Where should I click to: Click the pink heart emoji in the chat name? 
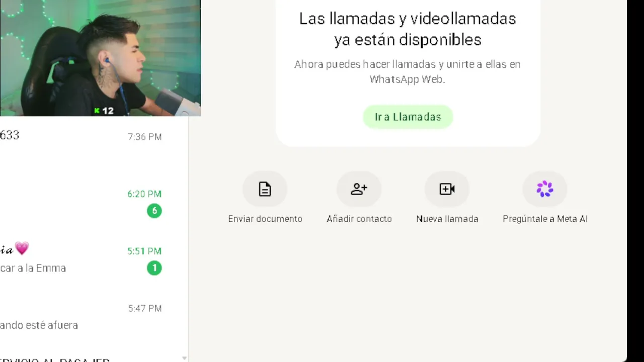tap(22, 248)
